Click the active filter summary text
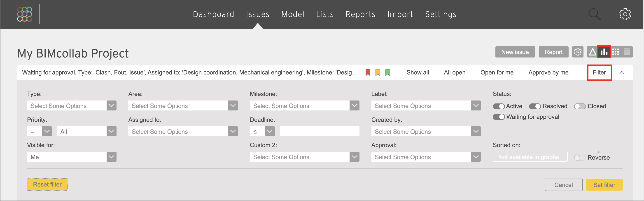 [190, 72]
